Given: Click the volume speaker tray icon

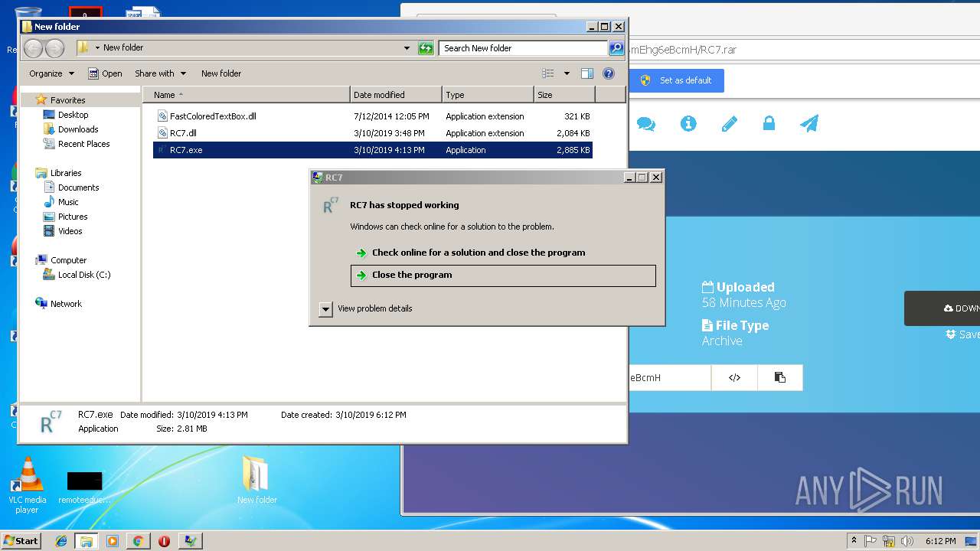Looking at the screenshot, I should pyautogui.click(x=907, y=541).
